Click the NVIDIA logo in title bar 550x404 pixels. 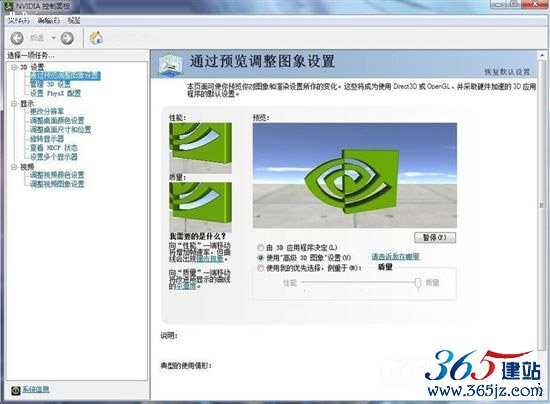coord(8,6)
